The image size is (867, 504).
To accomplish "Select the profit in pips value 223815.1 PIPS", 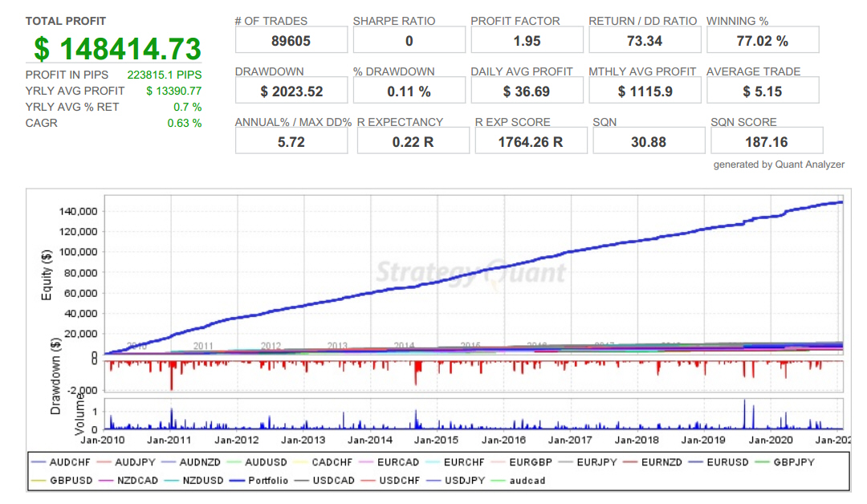I will (x=165, y=75).
